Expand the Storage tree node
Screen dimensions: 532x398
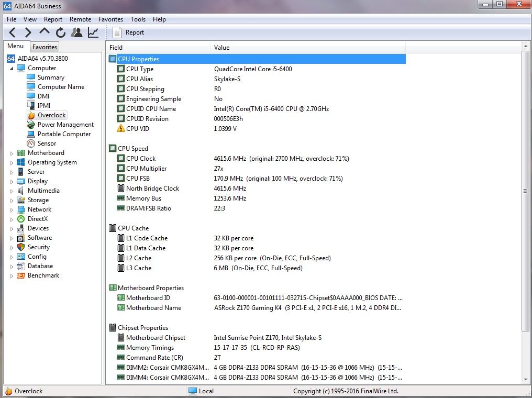point(12,201)
